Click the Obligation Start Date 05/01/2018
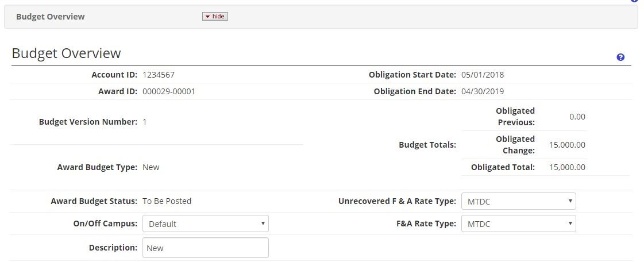 (x=483, y=75)
